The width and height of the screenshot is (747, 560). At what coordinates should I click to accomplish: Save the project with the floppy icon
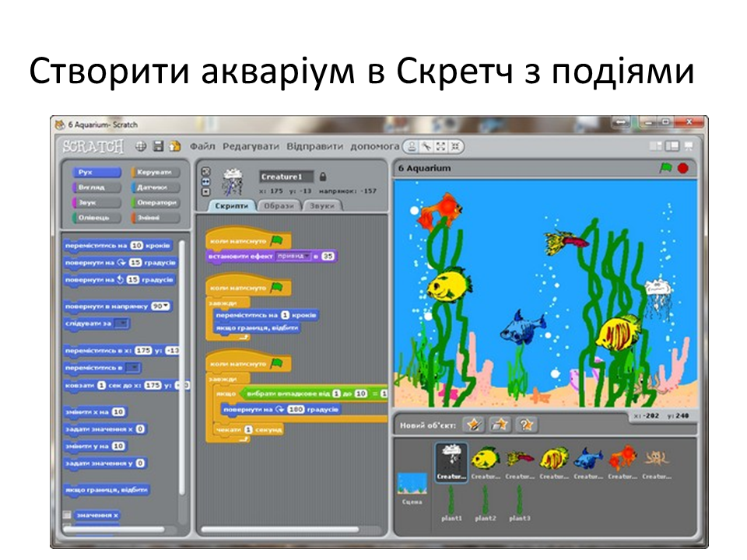tap(158, 146)
